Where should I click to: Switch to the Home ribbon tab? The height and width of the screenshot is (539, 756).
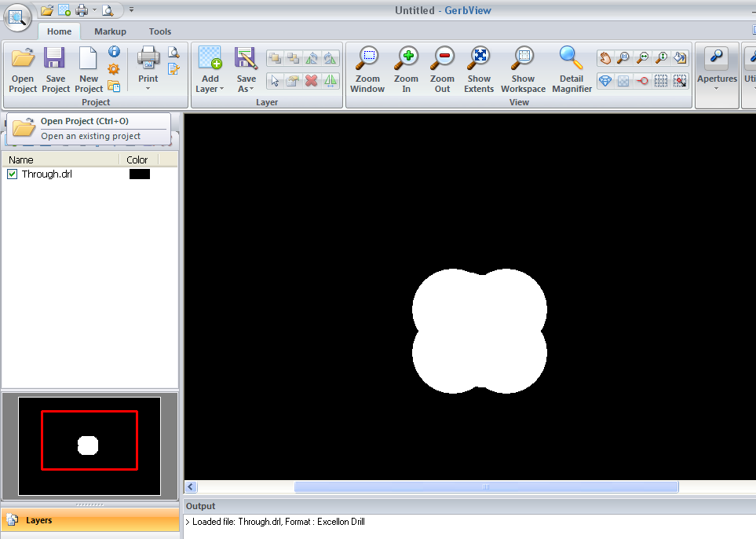pos(60,31)
